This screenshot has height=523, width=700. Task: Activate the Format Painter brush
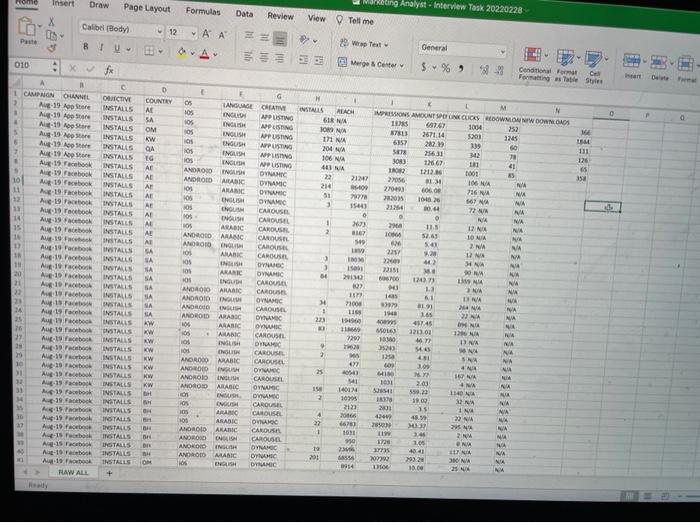[52, 48]
